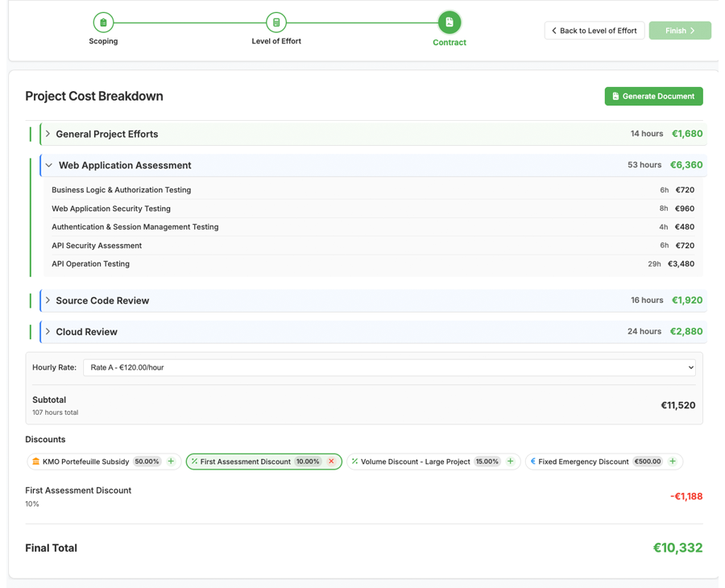Add the Fixed Emergency Discount
The image size is (725, 588).
tap(673, 462)
